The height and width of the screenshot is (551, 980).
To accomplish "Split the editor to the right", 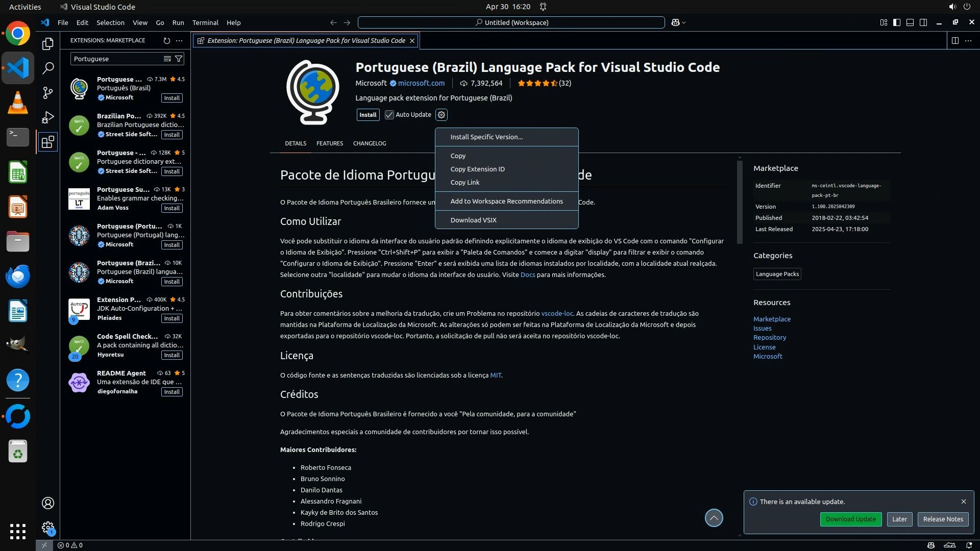I will click(955, 40).
